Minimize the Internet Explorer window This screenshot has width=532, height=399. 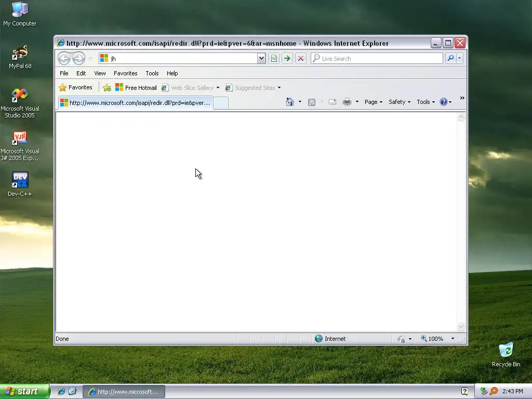[436, 43]
